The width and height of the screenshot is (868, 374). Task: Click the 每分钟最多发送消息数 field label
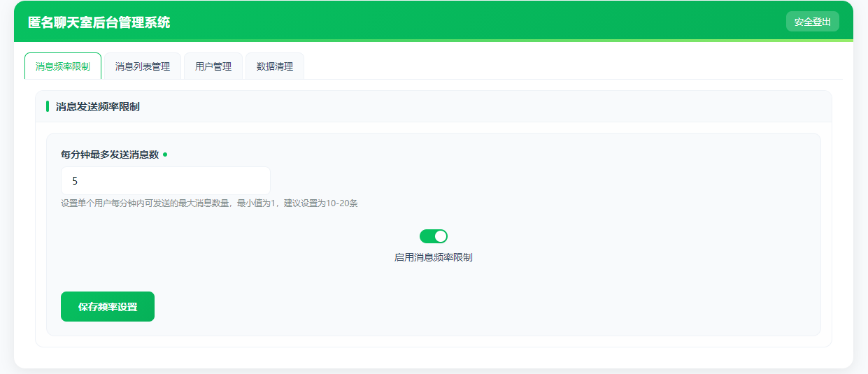click(x=110, y=154)
